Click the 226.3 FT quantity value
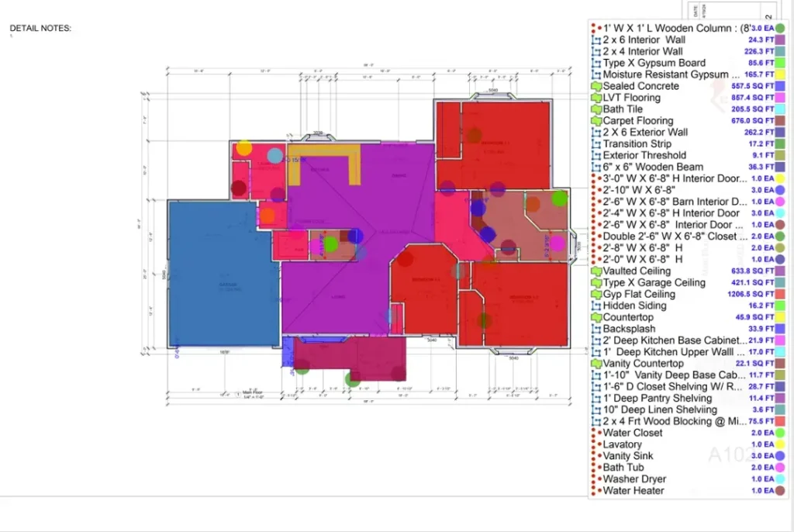Screen dimensions: 794x532 click(759, 52)
